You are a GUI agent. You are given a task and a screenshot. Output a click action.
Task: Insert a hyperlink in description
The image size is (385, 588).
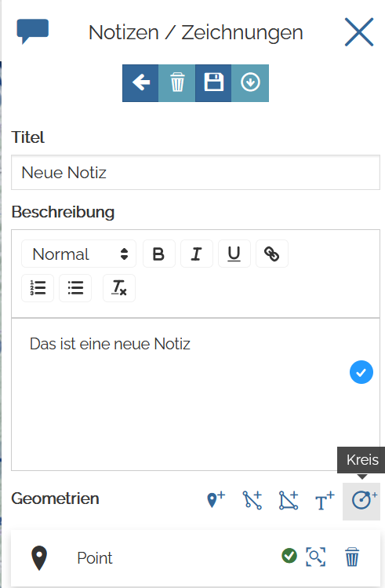click(272, 254)
